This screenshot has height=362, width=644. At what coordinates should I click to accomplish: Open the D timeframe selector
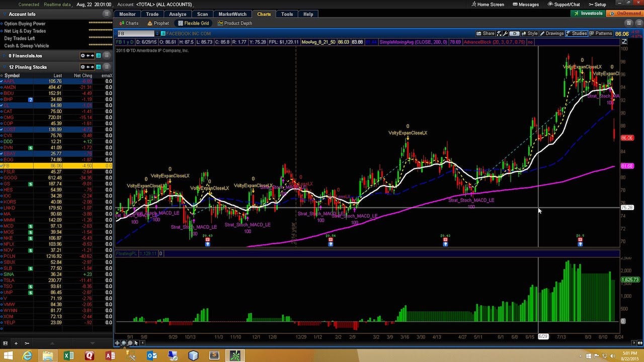515,33
